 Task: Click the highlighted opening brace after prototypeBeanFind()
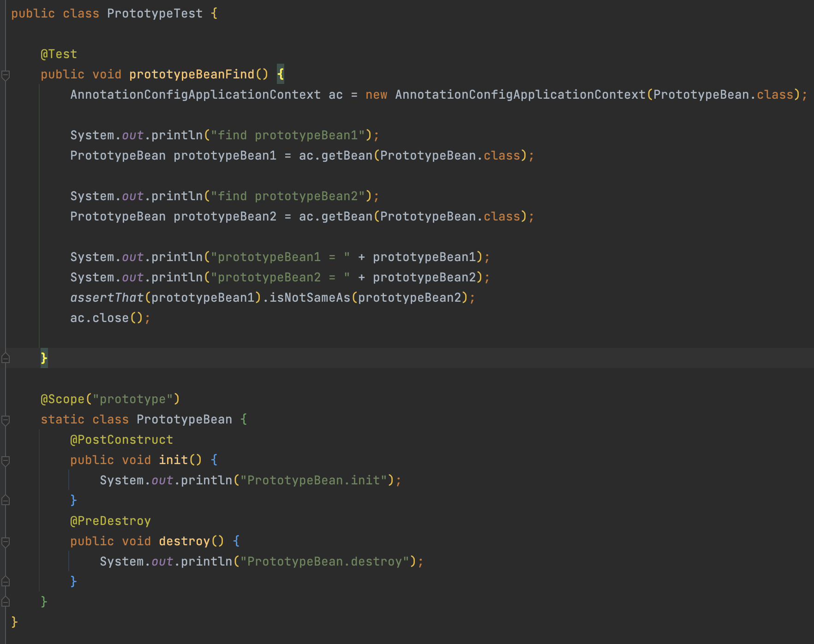[281, 74]
